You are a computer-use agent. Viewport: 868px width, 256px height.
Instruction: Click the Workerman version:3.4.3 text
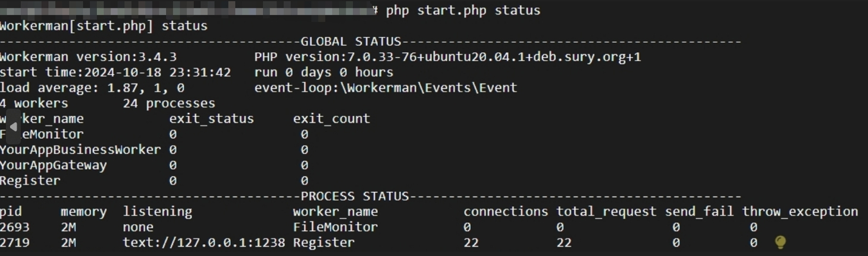coord(88,57)
